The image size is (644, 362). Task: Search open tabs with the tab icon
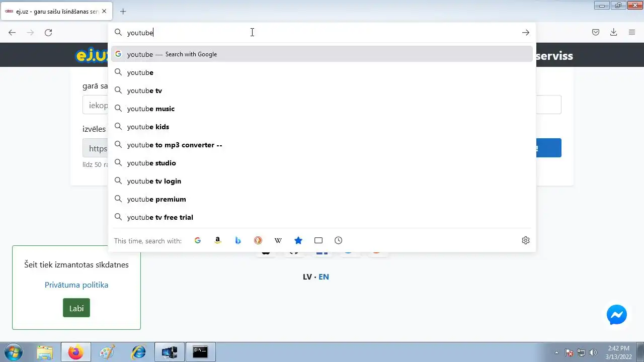click(318, 240)
